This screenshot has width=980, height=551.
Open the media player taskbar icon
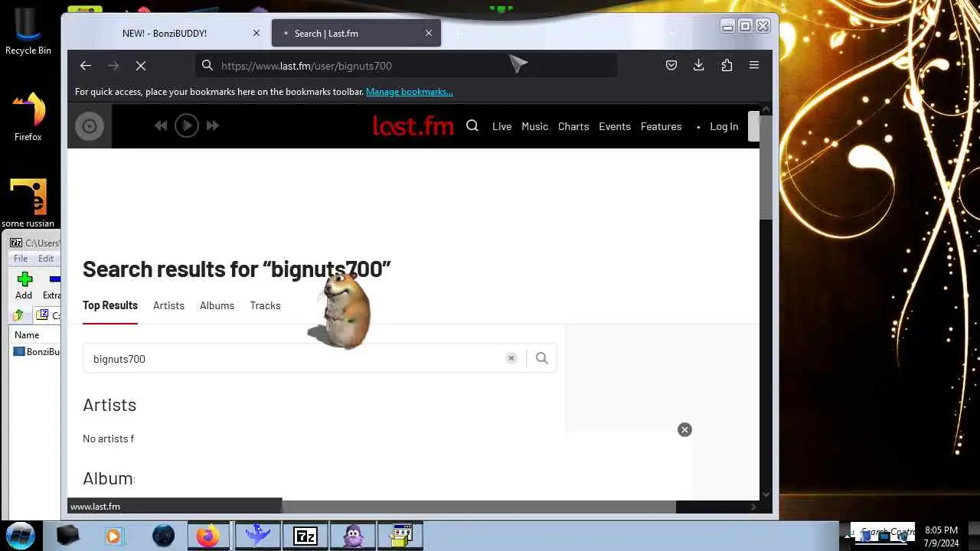click(113, 536)
